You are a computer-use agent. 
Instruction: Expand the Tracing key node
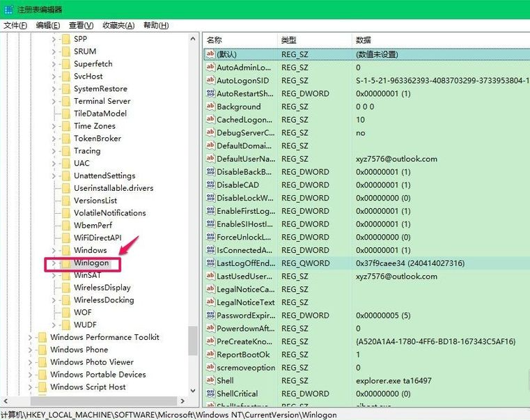pos(54,151)
